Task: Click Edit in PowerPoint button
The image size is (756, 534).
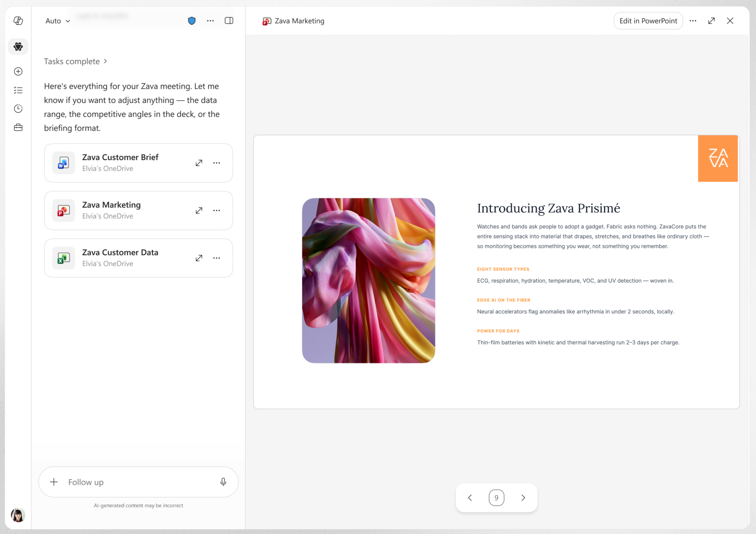Action: click(648, 21)
